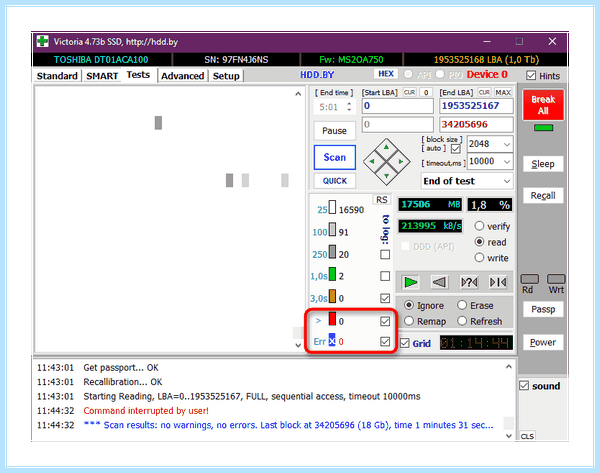The width and height of the screenshot is (600, 473).
Task: Click the Break All button
Action: pyautogui.click(x=543, y=105)
